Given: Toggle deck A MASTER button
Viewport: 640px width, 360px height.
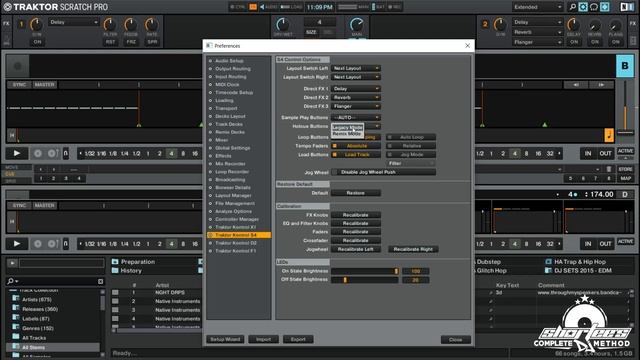Looking at the screenshot, I should 44,84.
